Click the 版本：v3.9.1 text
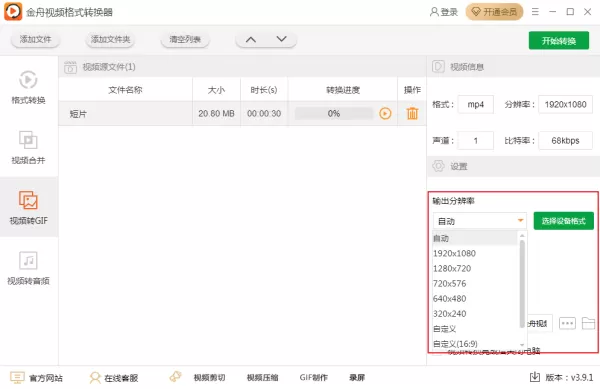This screenshot has height=389, width=600. pyautogui.click(x=569, y=378)
